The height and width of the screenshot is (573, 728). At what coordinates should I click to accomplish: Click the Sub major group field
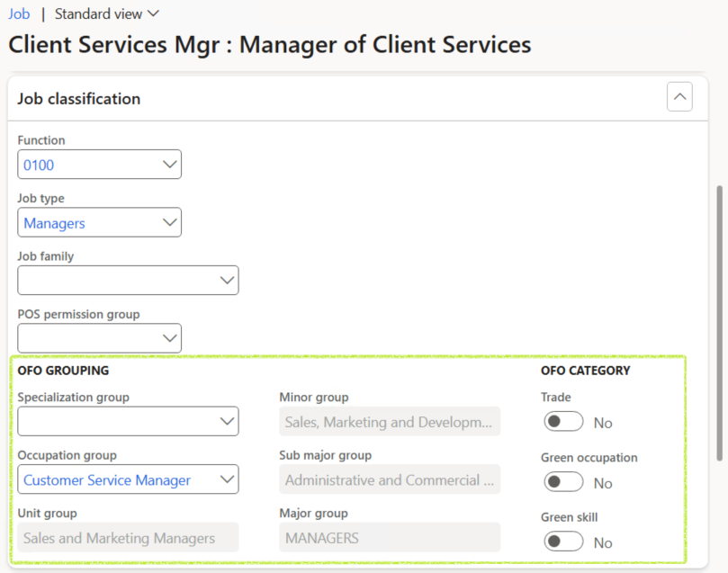390,479
